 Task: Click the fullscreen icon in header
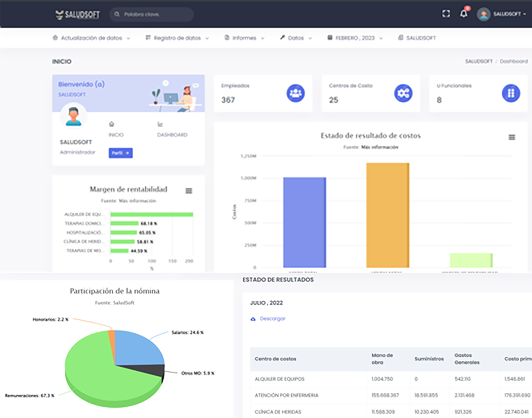pos(446,14)
